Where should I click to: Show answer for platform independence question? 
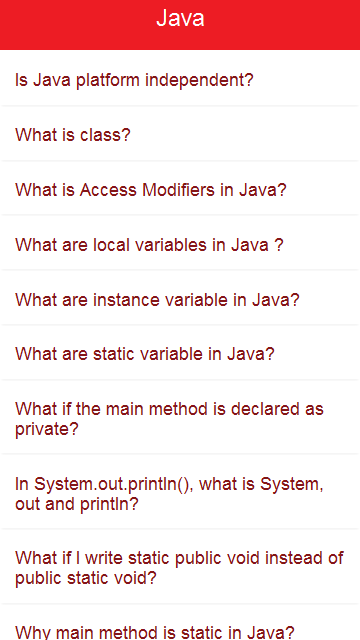(180, 78)
